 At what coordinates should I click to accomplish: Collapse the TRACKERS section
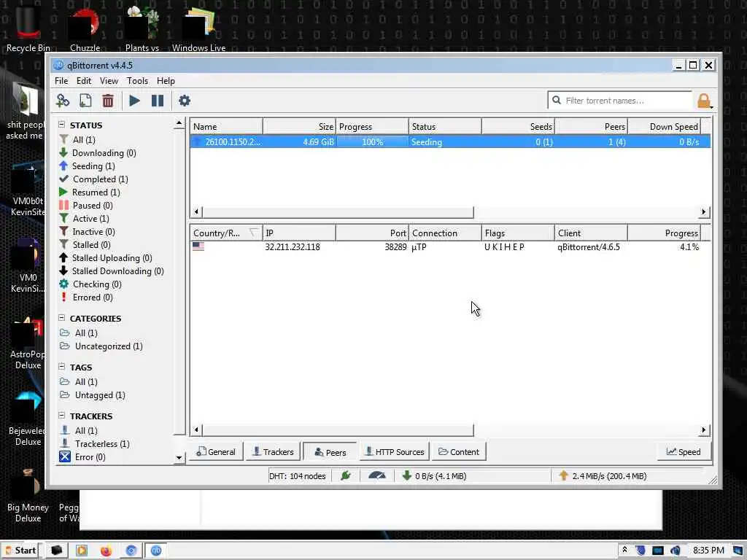click(x=61, y=416)
